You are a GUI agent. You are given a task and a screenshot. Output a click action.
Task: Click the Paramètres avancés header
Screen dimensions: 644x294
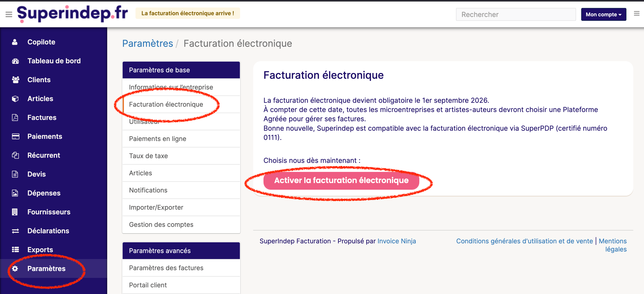point(181,251)
